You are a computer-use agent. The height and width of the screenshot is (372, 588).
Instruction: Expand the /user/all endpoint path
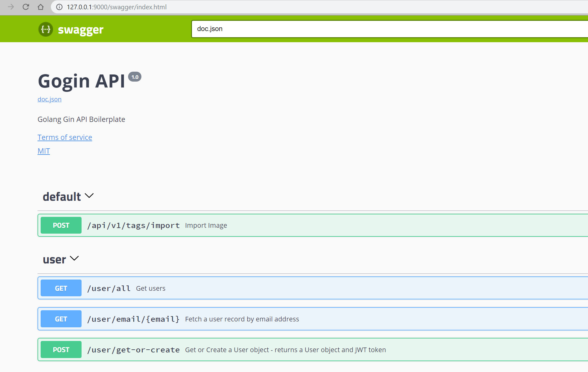pyautogui.click(x=109, y=289)
